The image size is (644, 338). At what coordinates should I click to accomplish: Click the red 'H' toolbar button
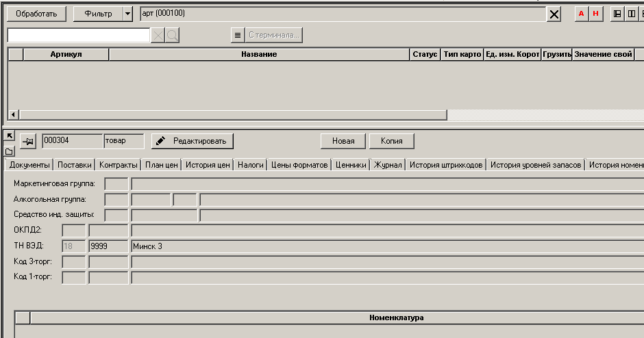tap(596, 14)
